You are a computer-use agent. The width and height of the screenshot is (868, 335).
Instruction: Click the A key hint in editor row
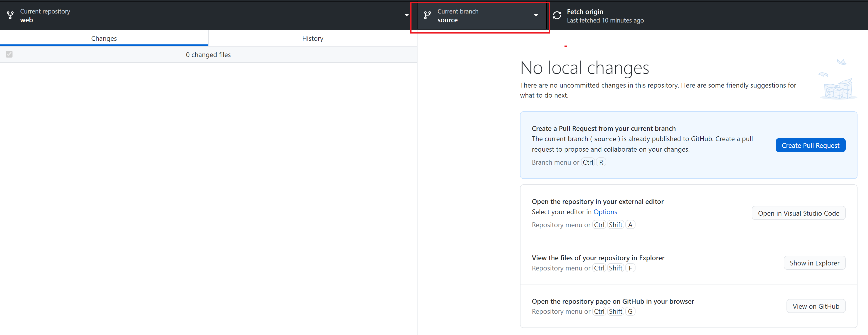[x=630, y=225]
